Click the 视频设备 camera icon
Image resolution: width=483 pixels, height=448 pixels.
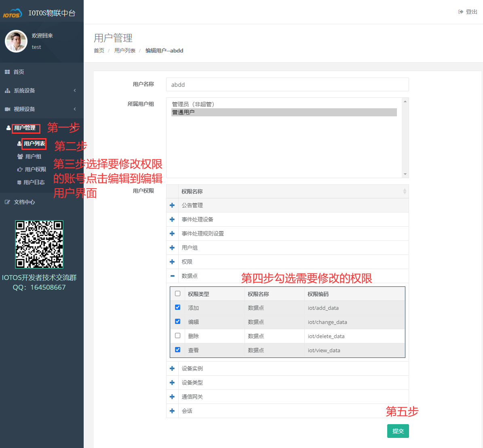point(7,109)
